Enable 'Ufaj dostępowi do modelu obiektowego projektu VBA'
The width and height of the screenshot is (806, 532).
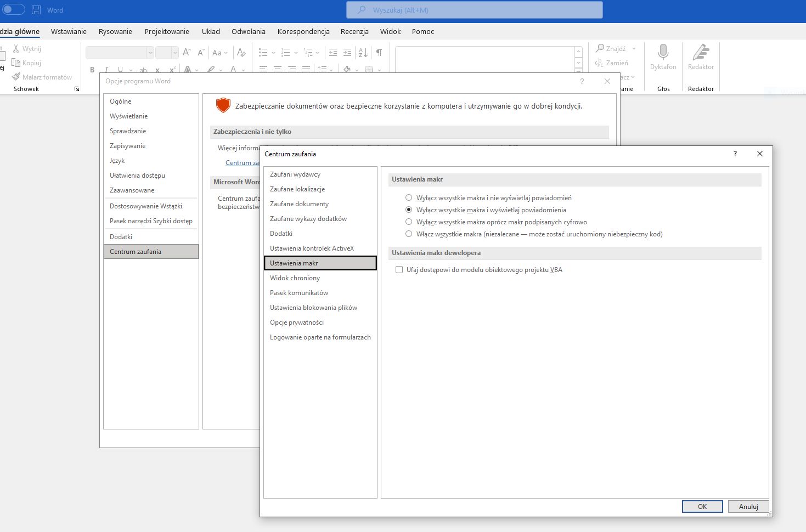(399, 270)
